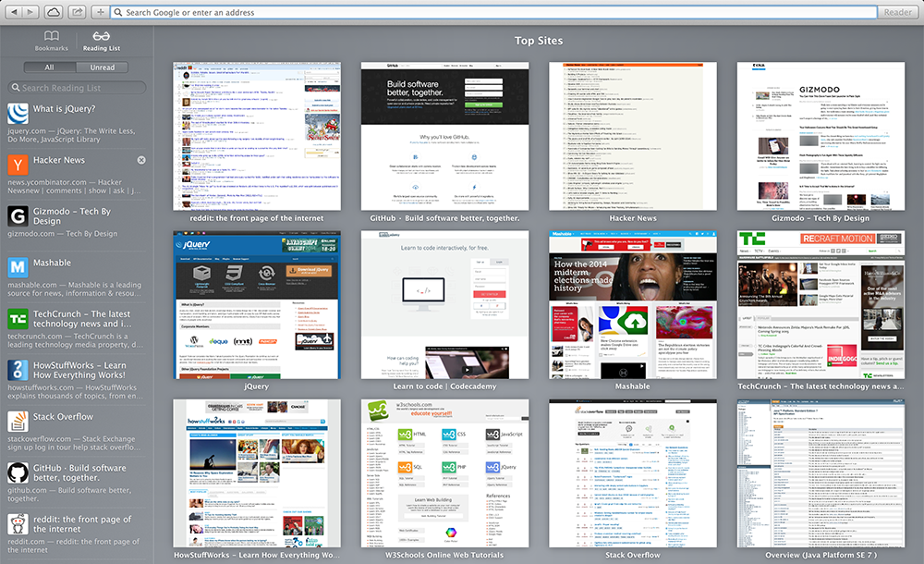The height and width of the screenshot is (564, 924).
Task: Open 'GitHub · Build software' reading list entry
Action: click(79, 472)
